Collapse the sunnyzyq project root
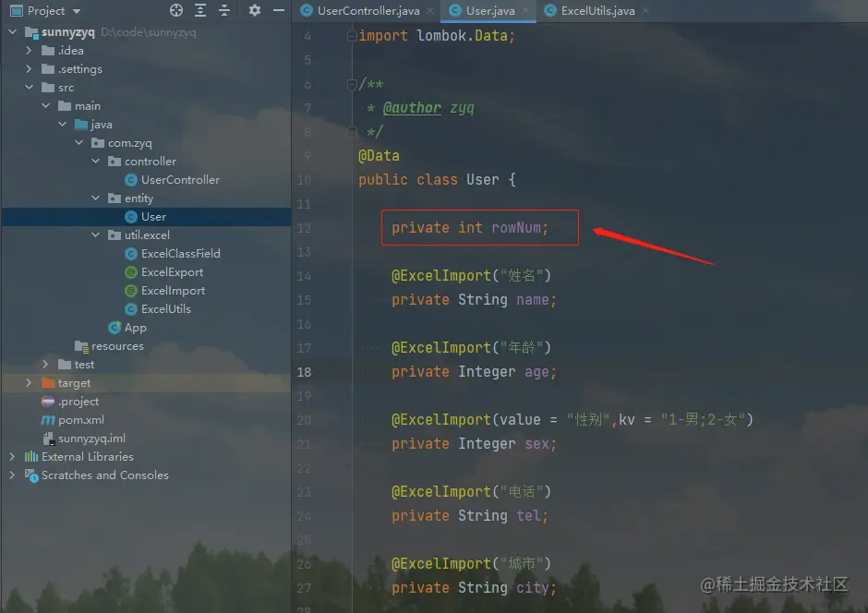The height and width of the screenshot is (613, 868). click(12, 32)
